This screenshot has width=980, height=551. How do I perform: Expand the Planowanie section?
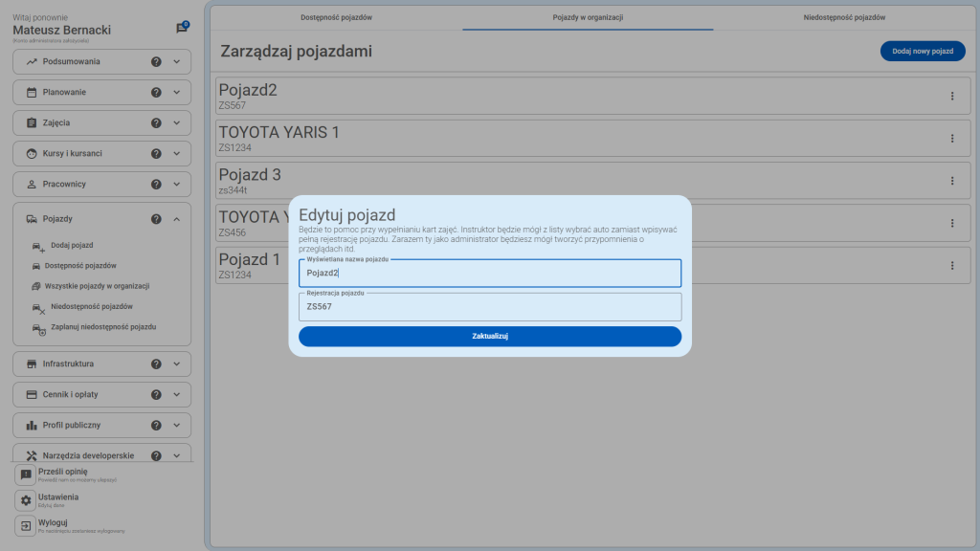(177, 93)
